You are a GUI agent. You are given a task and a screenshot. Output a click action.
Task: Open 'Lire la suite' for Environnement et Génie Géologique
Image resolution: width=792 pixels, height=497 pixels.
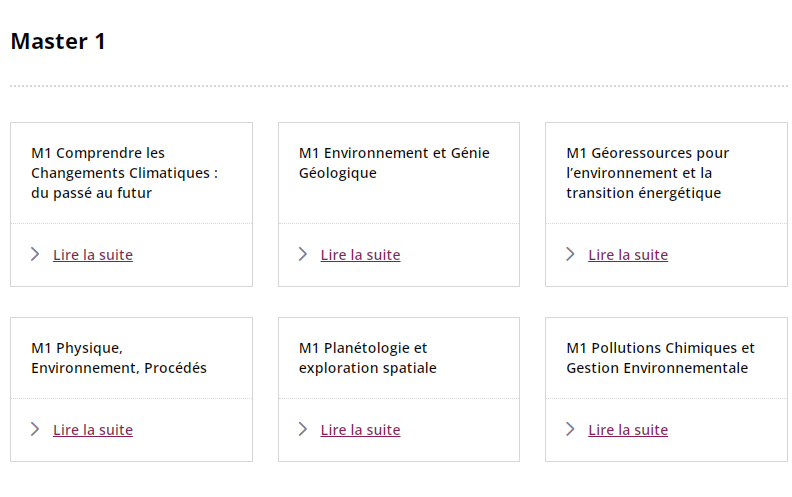[360, 255]
